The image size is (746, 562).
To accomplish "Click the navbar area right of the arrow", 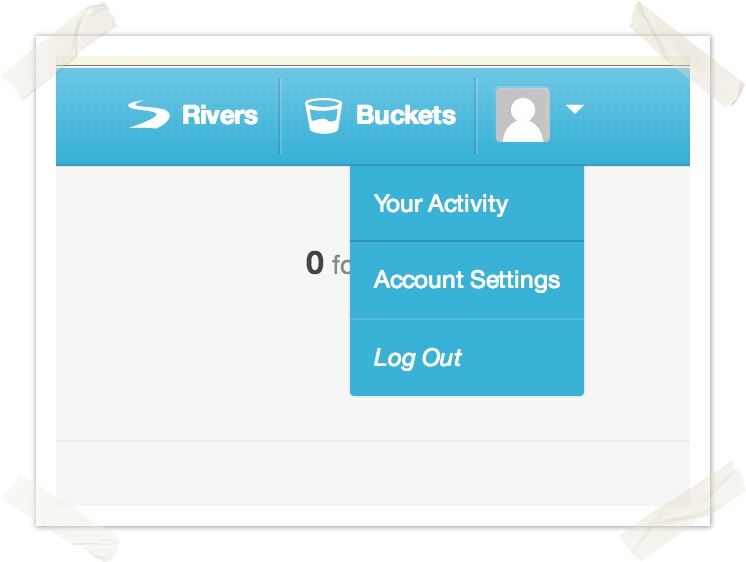I will coord(640,115).
